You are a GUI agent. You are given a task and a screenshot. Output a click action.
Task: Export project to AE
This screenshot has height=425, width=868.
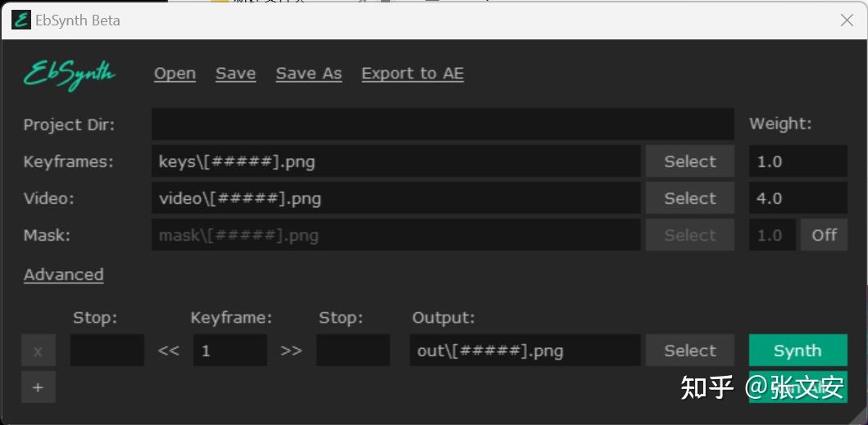pyautogui.click(x=412, y=74)
